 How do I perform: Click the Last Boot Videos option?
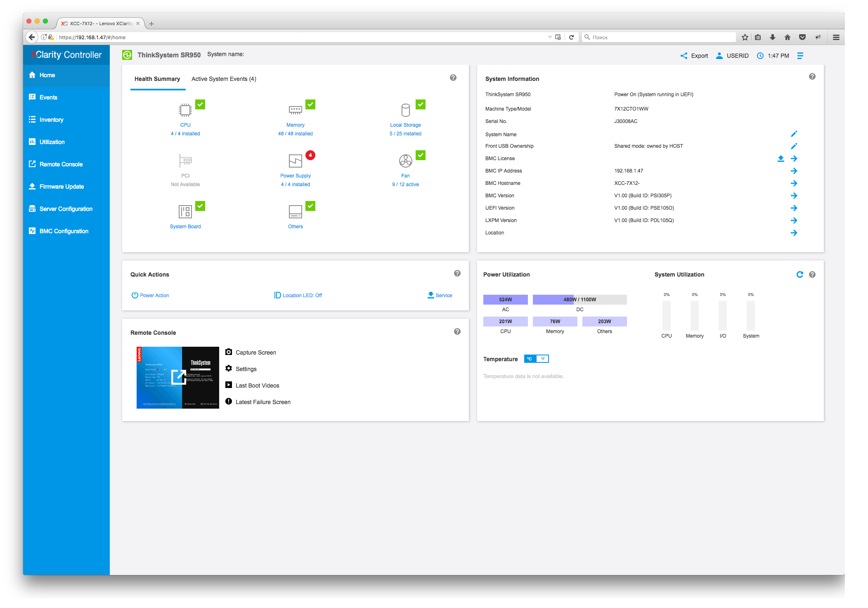[257, 385]
